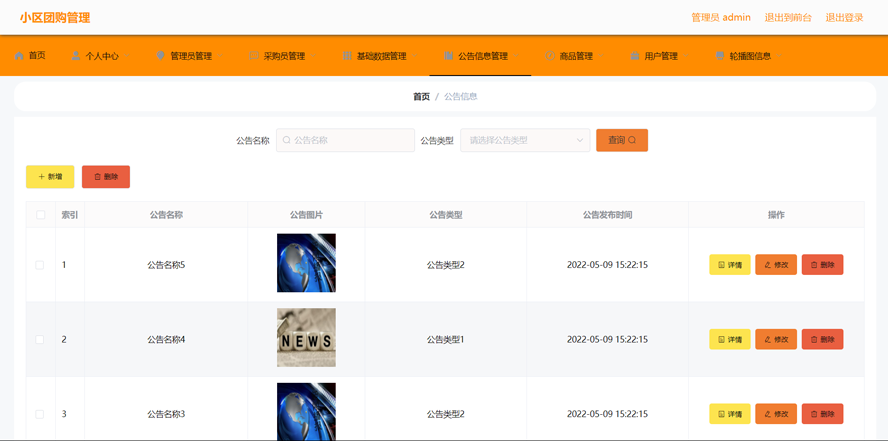
Task: Click 删除 for 公告名称5
Action: 822,264
